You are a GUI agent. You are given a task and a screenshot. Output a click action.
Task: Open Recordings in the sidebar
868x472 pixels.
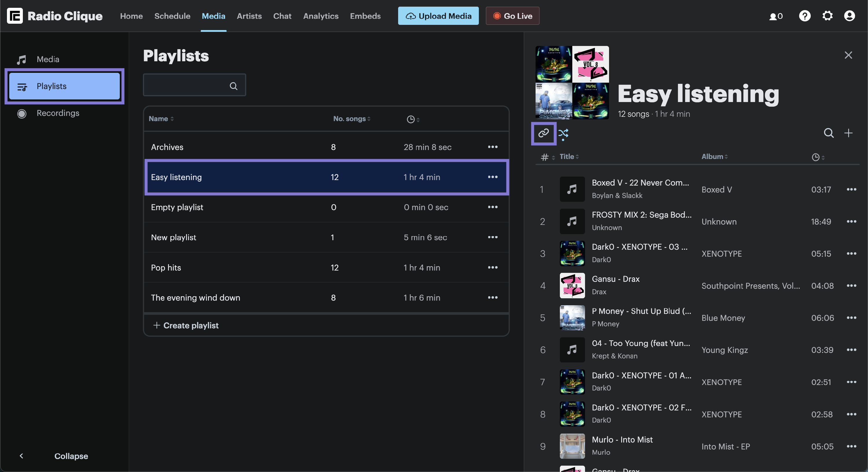[x=64, y=113]
